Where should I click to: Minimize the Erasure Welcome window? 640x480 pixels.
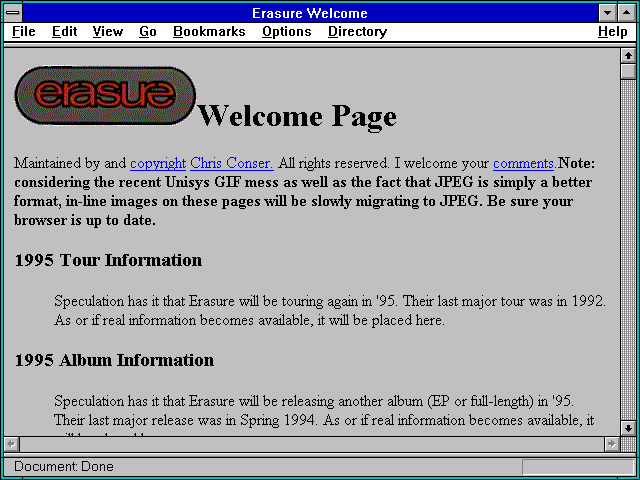click(x=607, y=13)
